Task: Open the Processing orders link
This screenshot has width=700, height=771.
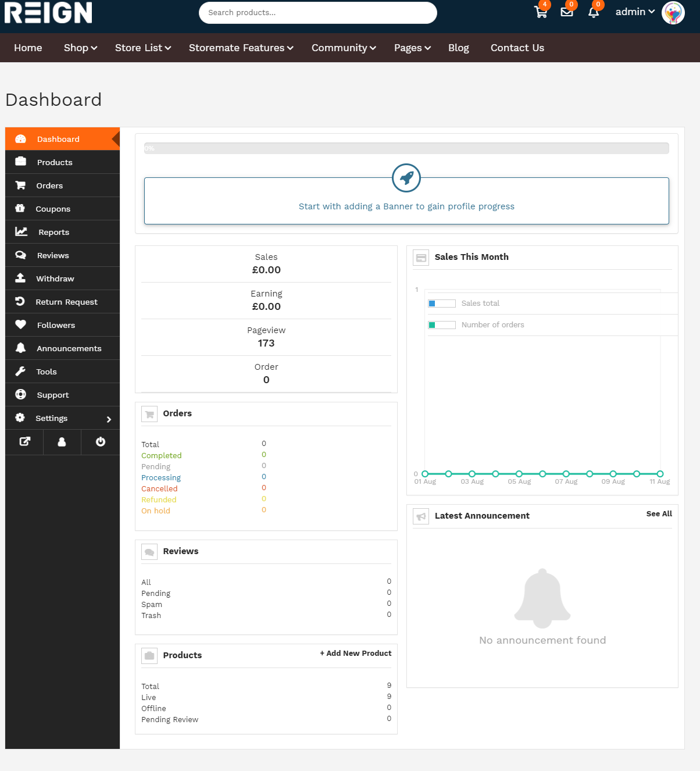Action: point(161,478)
